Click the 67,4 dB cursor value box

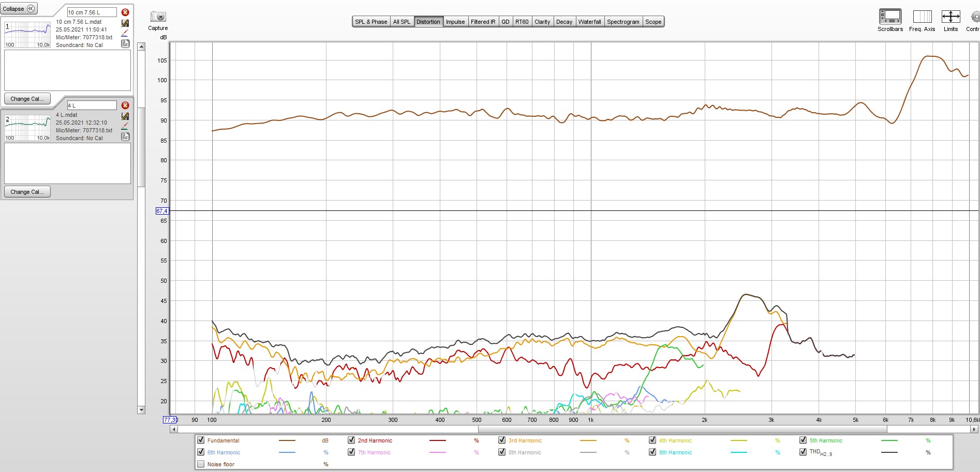tap(162, 211)
